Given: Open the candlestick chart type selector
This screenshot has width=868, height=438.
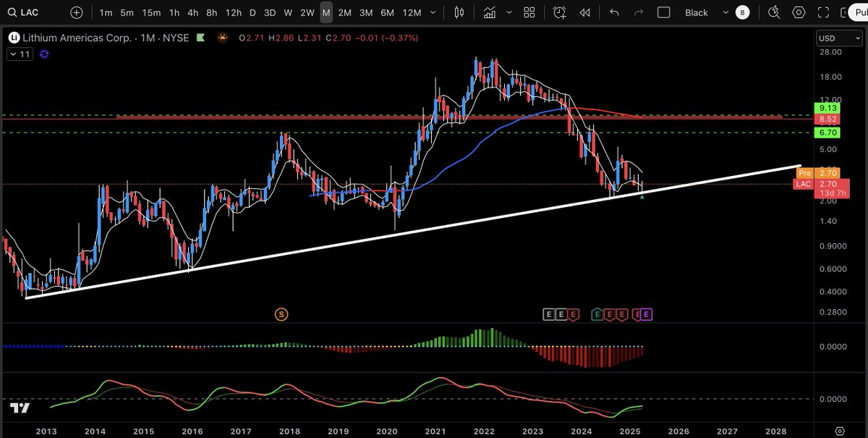Looking at the screenshot, I should point(459,12).
